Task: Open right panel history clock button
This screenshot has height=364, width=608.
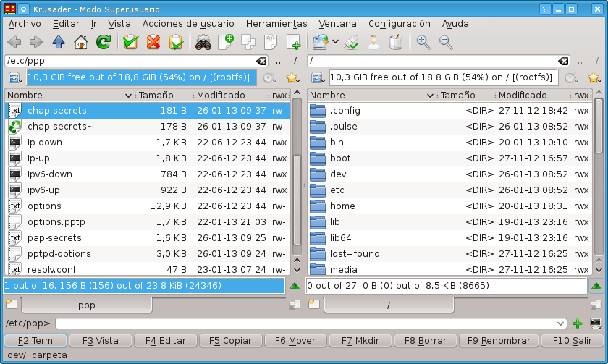Action: [571, 78]
